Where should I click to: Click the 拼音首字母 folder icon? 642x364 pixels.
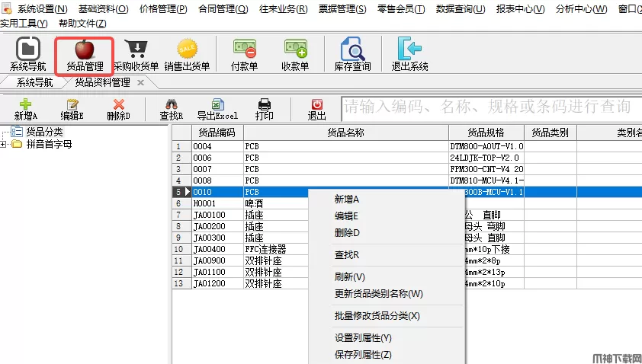coord(17,144)
